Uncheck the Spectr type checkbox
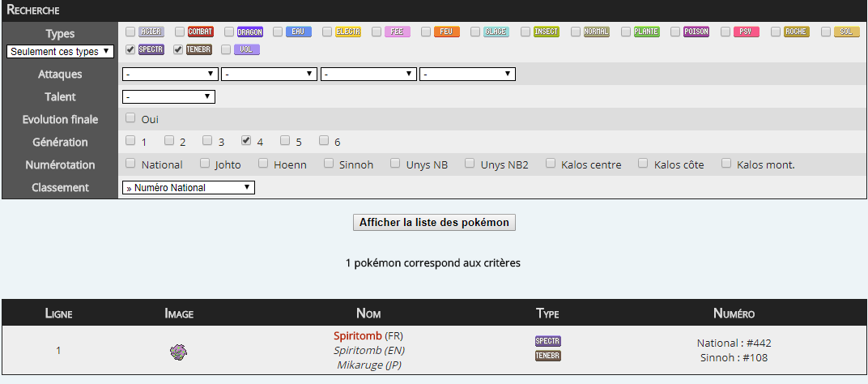The image size is (868, 384). click(x=130, y=49)
